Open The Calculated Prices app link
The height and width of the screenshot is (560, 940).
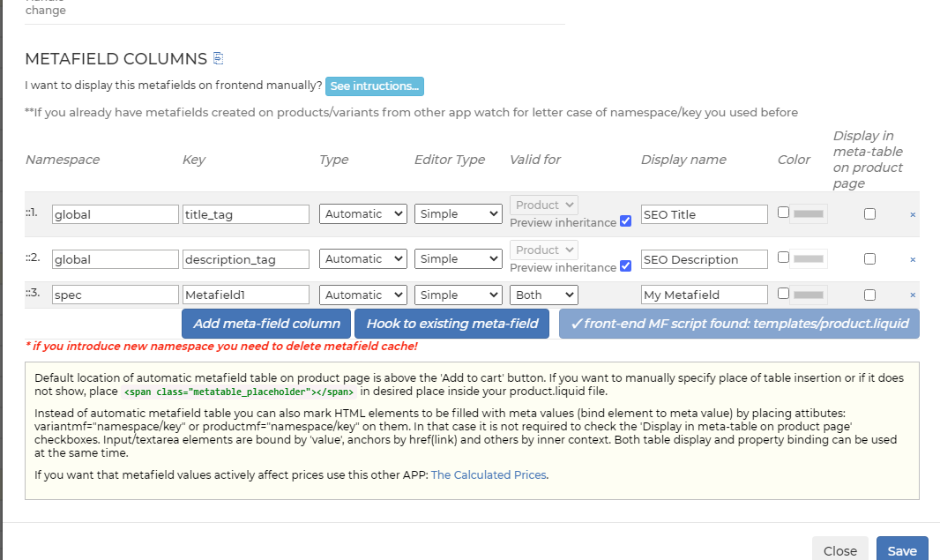pyautogui.click(x=489, y=474)
